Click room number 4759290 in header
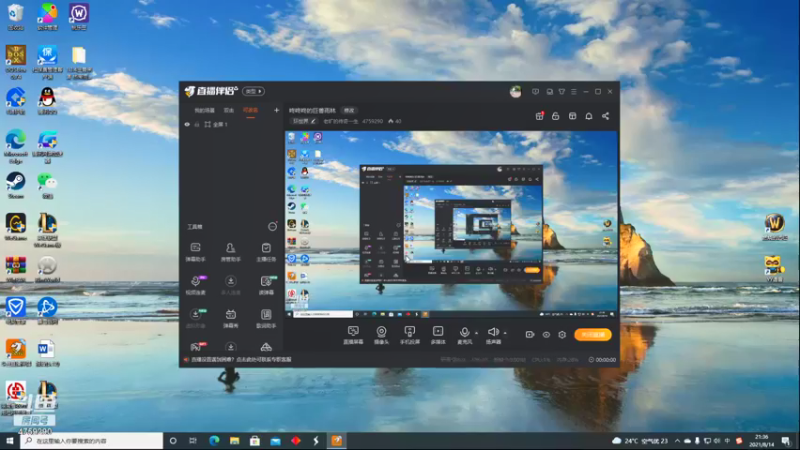This screenshot has width=800, height=450. pyautogui.click(x=372, y=121)
